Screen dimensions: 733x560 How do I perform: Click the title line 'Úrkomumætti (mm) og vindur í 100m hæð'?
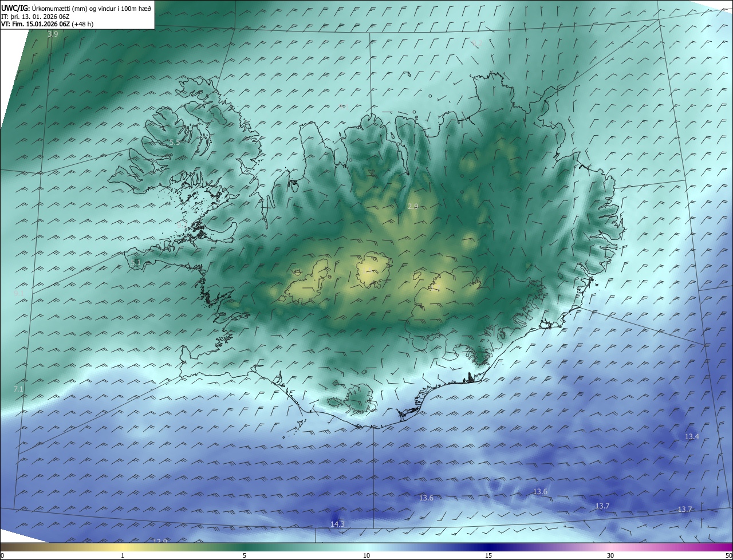tap(90, 8)
